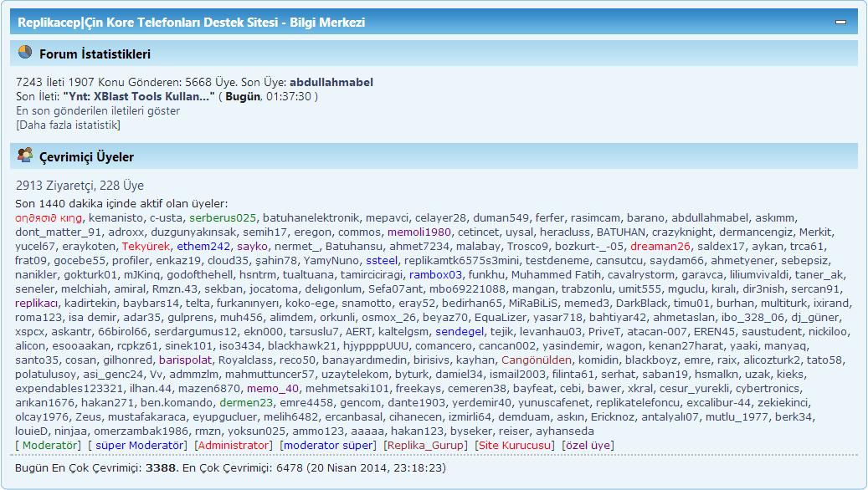Open dermen23 member profile
868x490 pixels.
(246, 402)
